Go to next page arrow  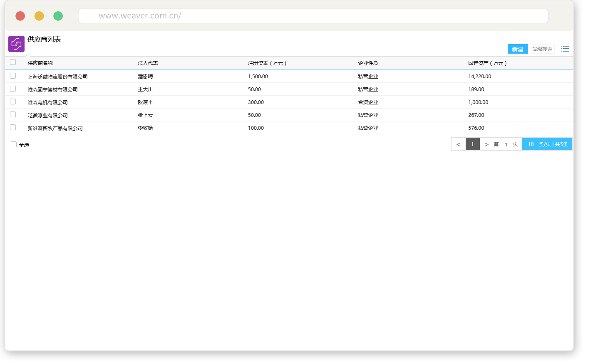point(486,144)
